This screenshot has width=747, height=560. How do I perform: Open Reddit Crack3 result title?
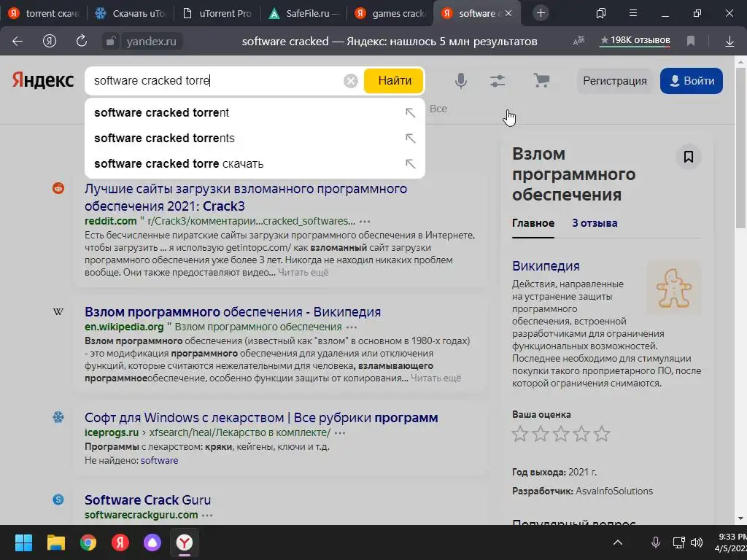pyautogui.click(x=246, y=198)
